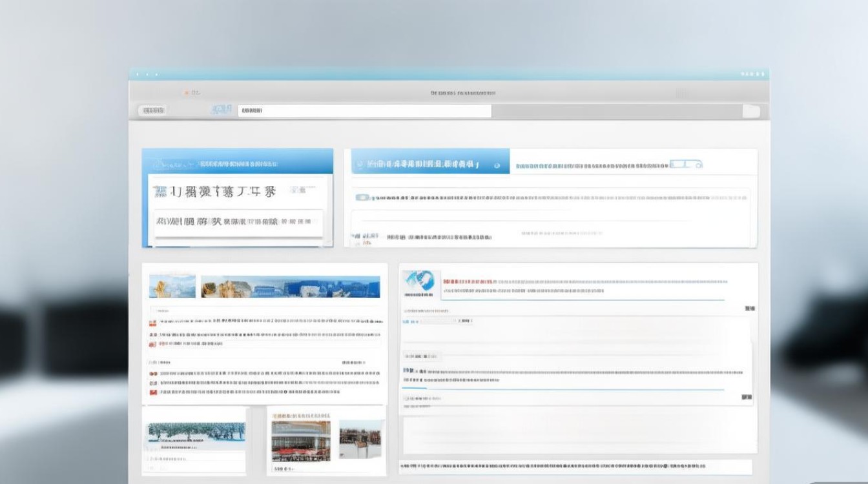
Task: Click the wide blue banner image in news panel
Action: [291, 287]
